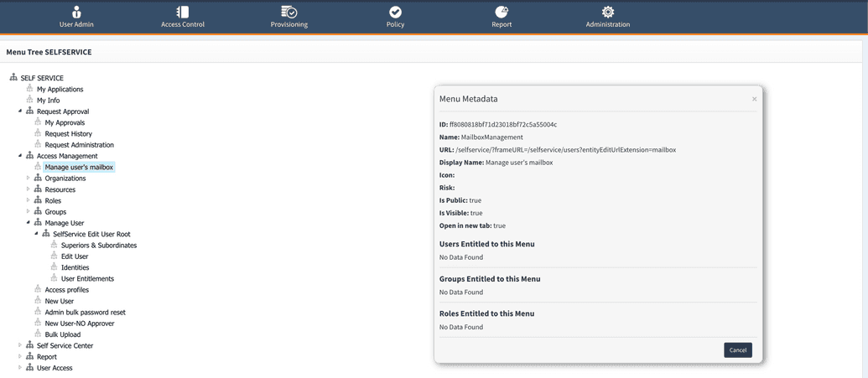Screen dimensions: 868x378
Task: Click the Cancel button in Menu Metadata
Action: (x=737, y=350)
